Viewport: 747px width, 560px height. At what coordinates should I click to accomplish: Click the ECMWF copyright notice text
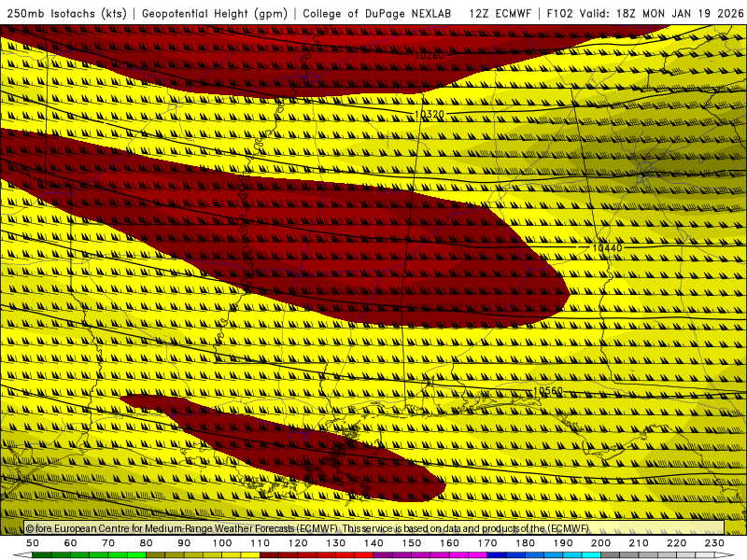(x=307, y=528)
